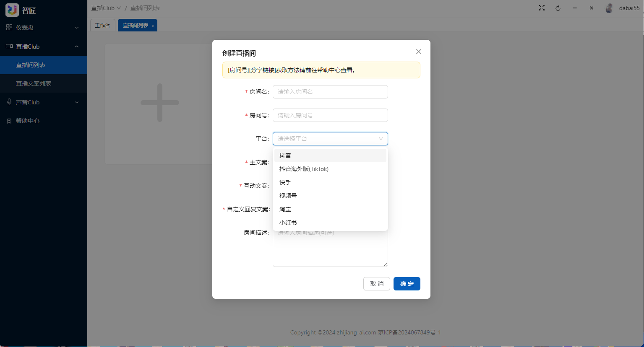This screenshot has height=347, width=644.
Task: Click the dabai55 user avatar
Action: (609, 8)
